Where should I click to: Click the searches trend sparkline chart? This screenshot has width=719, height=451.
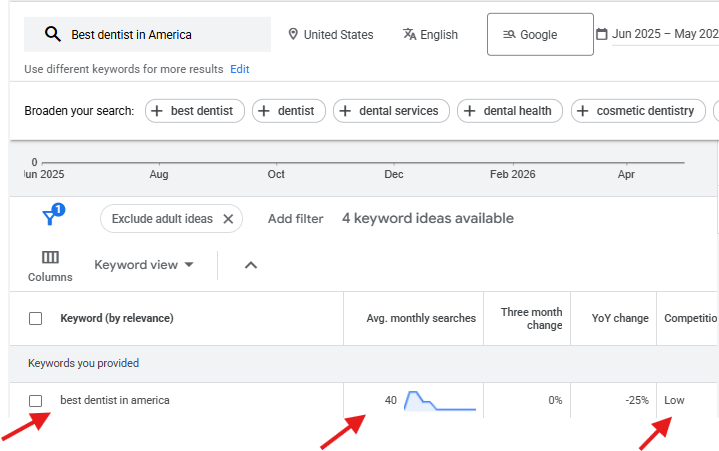(440, 401)
